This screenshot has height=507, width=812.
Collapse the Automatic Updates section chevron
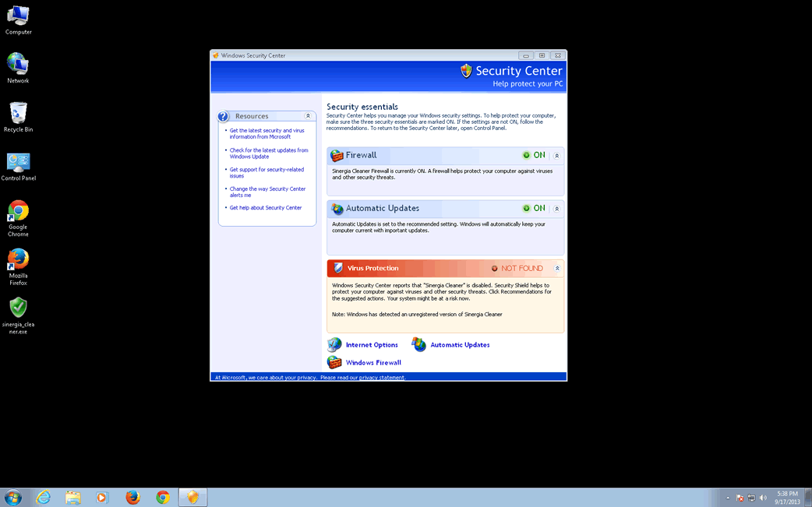point(556,209)
